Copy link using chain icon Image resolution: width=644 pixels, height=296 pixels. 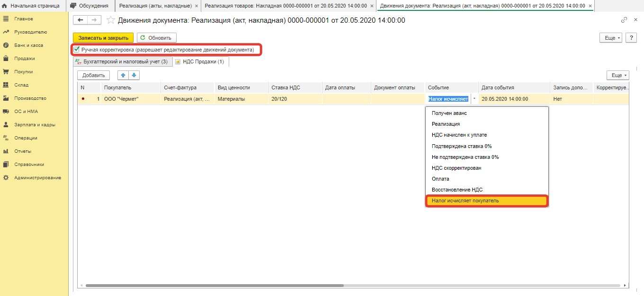coord(624,20)
